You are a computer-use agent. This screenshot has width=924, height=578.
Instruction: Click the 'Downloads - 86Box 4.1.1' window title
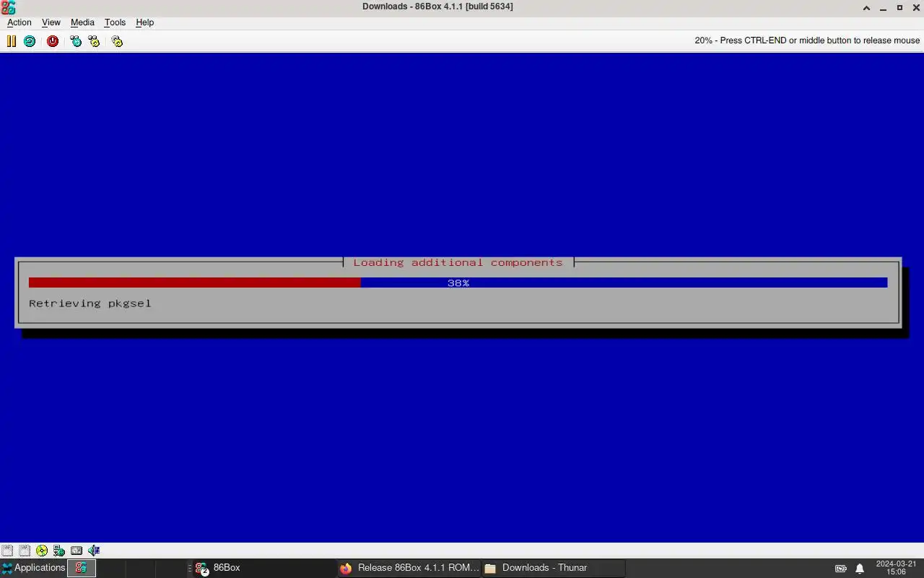click(x=437, y=7)
